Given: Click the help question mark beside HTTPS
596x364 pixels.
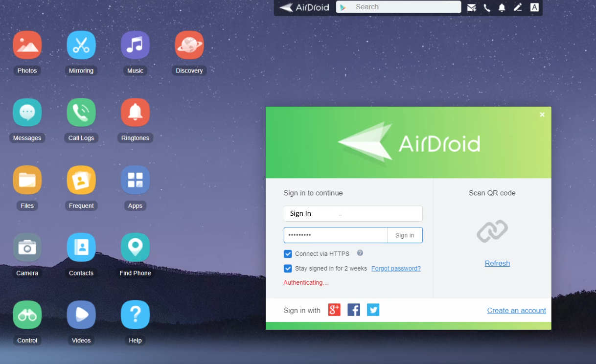Looking at the screenshot, I should [360, 253].
